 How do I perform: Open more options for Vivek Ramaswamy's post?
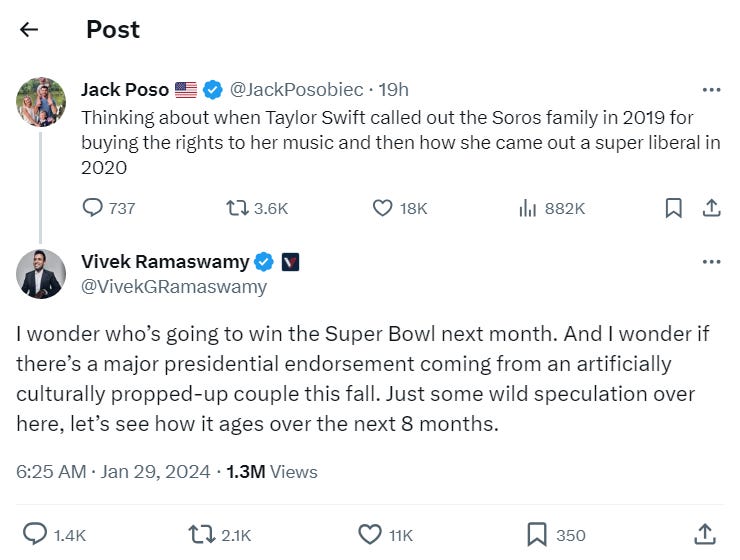(711, 262)
